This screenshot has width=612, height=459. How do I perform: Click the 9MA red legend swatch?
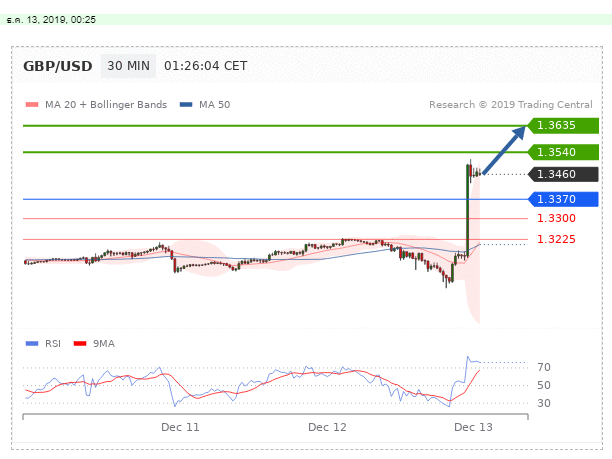(x=80, y=343)
